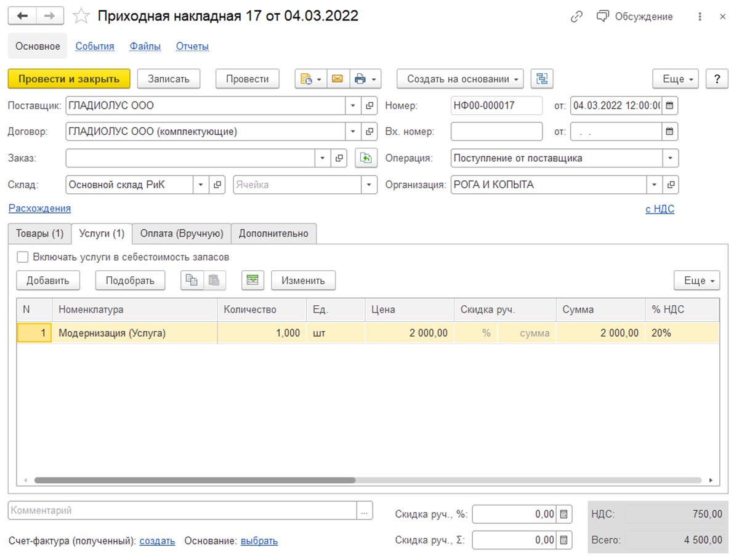The width and height of the screenshot is (739, 560).
Task: Expand the Создать на основании menu
Action: pos(460,79)
